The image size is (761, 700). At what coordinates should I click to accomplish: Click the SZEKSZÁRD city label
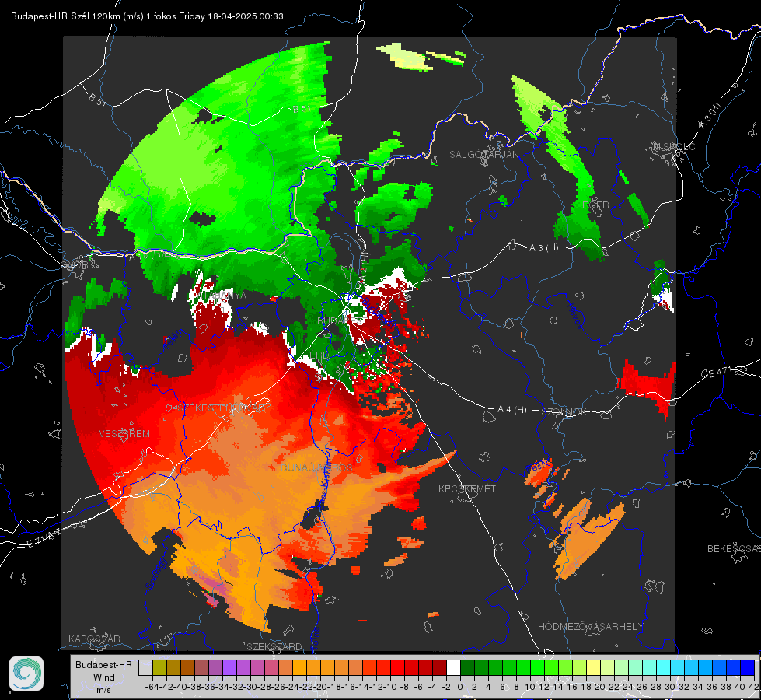274,646
